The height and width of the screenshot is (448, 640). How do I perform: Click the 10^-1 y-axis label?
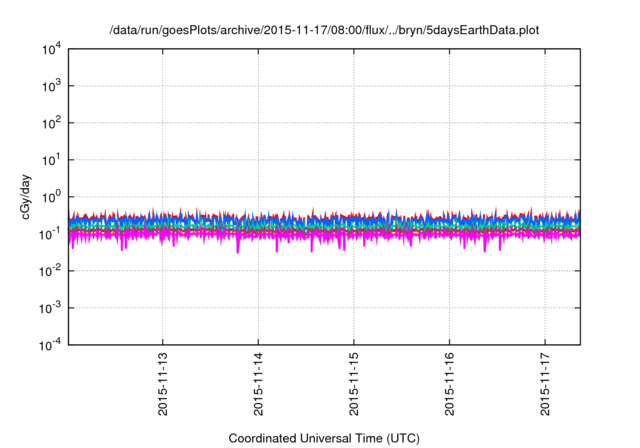(x=50, y=234)
